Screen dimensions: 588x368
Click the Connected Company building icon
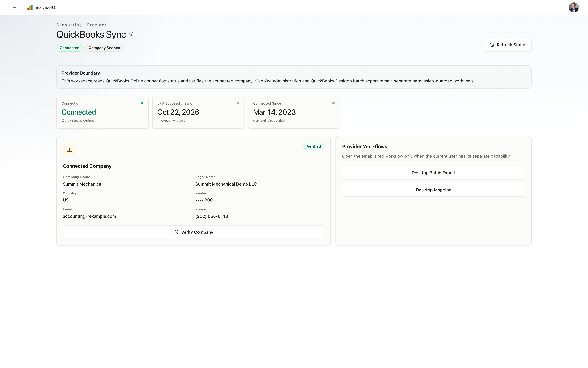pyautogui.click(x=70, y=149)
